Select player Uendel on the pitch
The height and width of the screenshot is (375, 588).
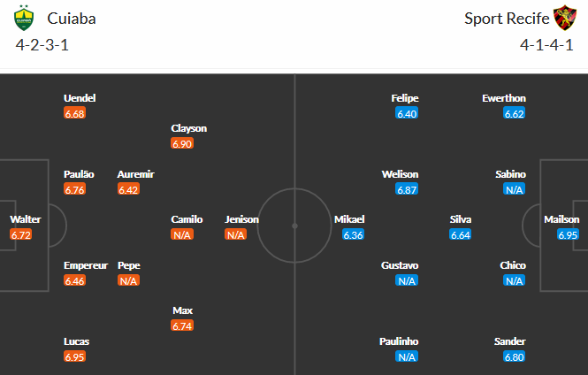[80, 98]
